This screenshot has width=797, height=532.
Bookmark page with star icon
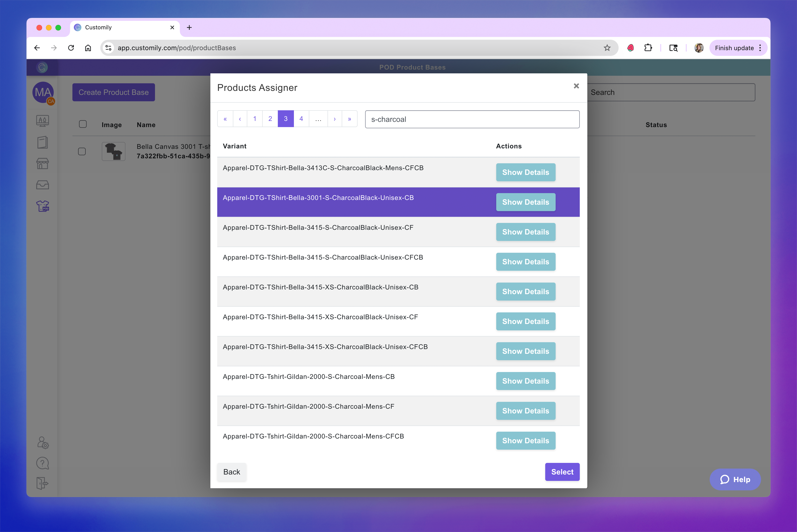[607, 48]
